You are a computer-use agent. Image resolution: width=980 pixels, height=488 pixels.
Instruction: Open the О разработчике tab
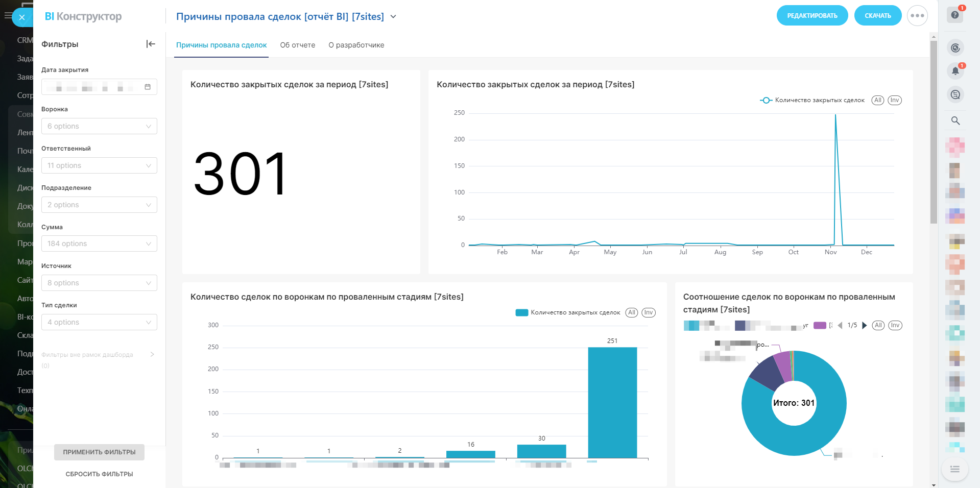(x=356, y=45)
